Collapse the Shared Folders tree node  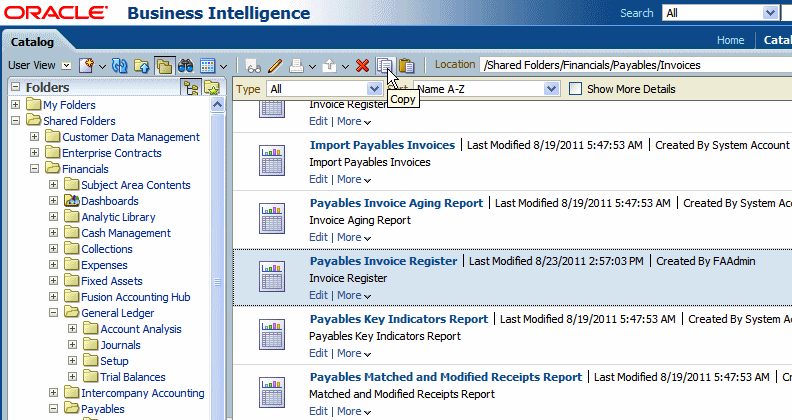click(x=16, y=121)
